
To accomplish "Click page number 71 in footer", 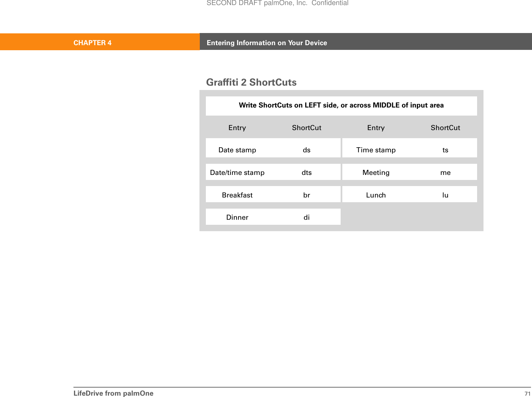I will [x=528, y=394].
